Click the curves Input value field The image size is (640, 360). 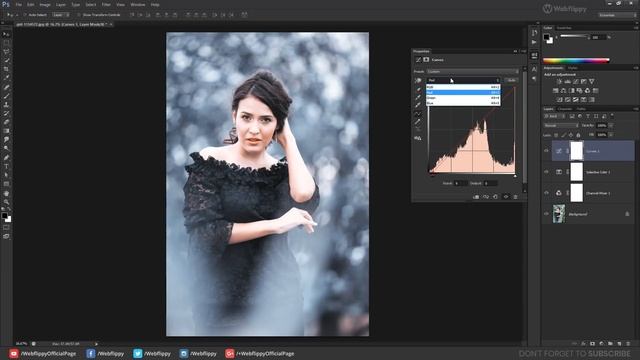pyautogui.click(x=461, y=183)
